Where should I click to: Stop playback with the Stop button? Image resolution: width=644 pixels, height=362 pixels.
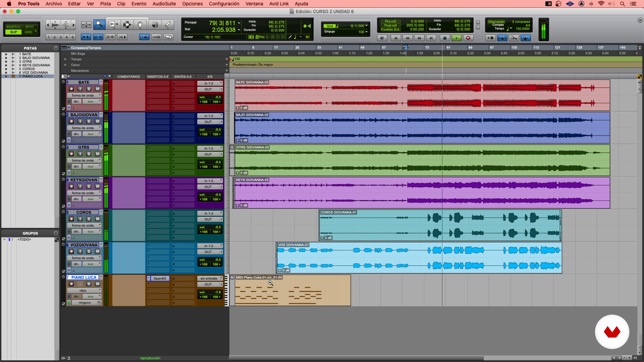pos(445,38)
